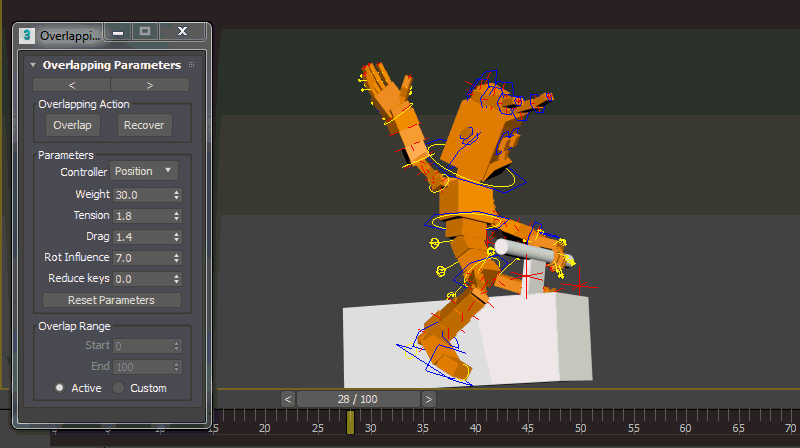
Task: Click next frame arrow right of time slider
Action: [x=429, y=399]
